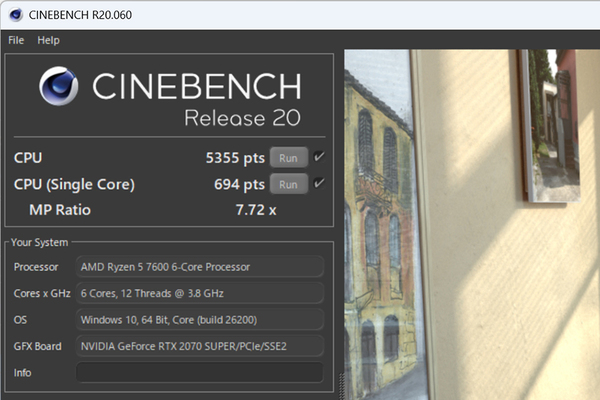Click the panel splitter grip by the render
Viewport: 600px width, 400px height.
(341, 385)
